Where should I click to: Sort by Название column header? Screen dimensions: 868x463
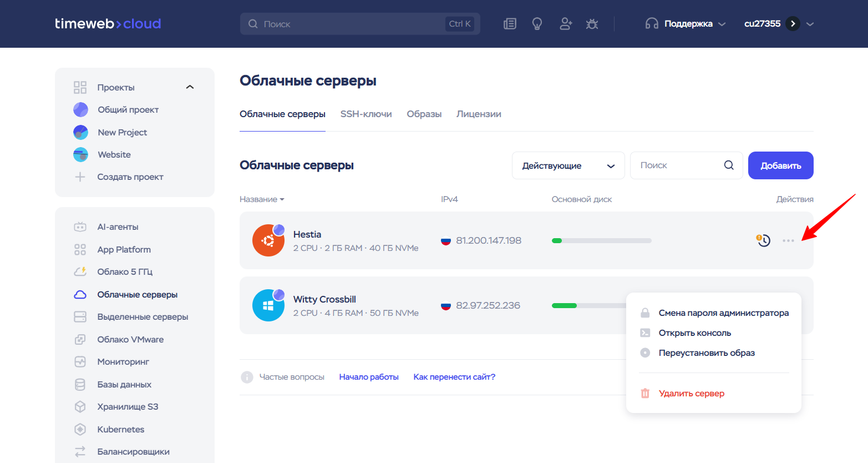point(262,199)
